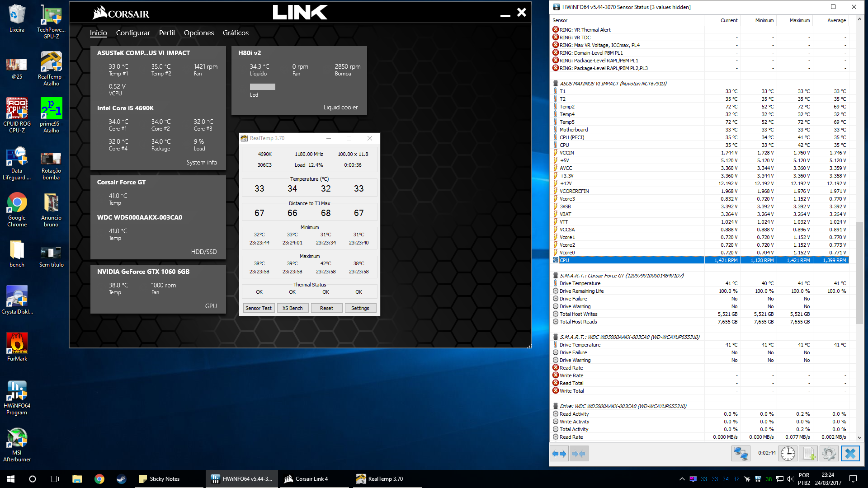Show hidden tray icons chevron
868x488 pixels.
682,479
